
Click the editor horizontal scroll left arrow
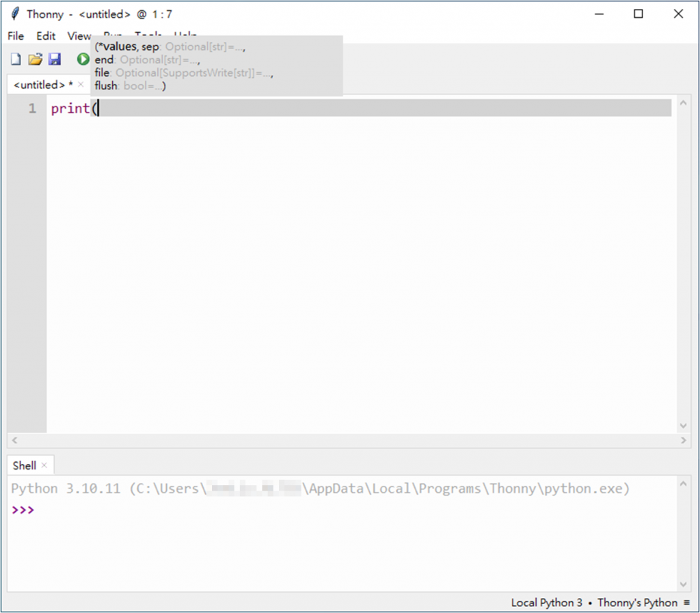15,440
